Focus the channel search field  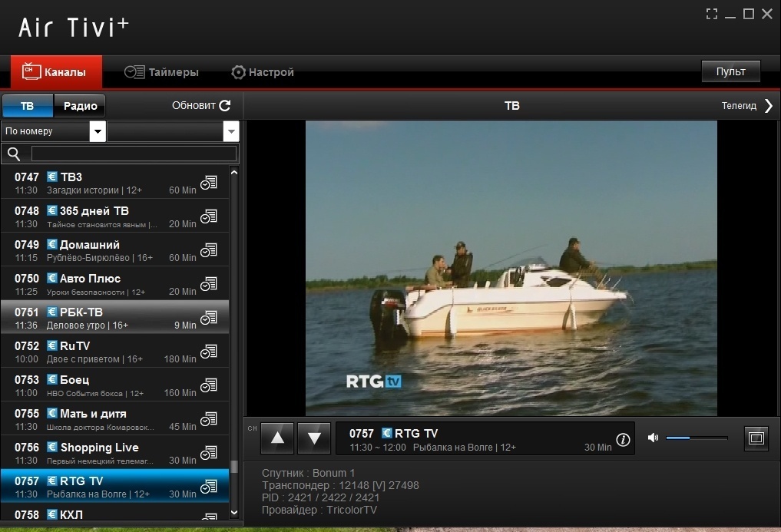pyautogui.click(x=134, y=154)
